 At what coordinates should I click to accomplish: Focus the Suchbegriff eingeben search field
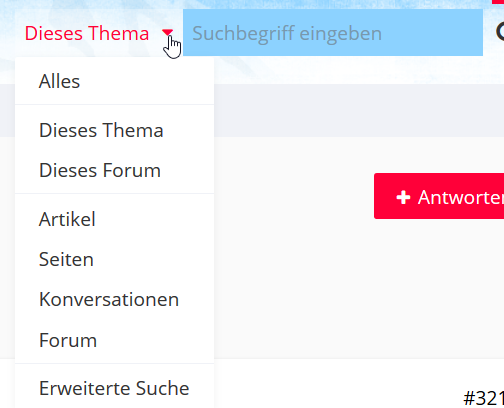tap(333, 33)
